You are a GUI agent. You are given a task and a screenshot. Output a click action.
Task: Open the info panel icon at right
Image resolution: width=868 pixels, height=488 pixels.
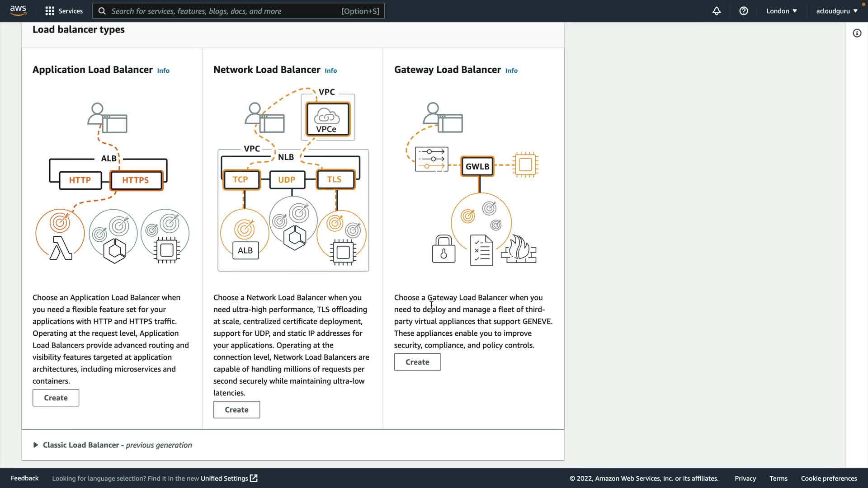pos(857,33)
